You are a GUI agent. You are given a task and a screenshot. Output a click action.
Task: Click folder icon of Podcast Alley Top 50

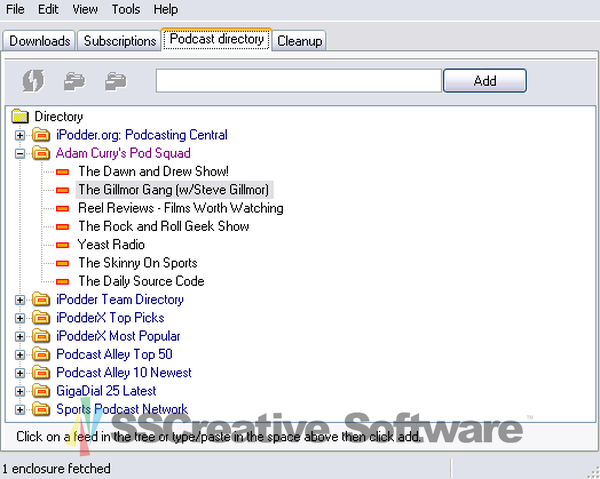tap(41, 354)
